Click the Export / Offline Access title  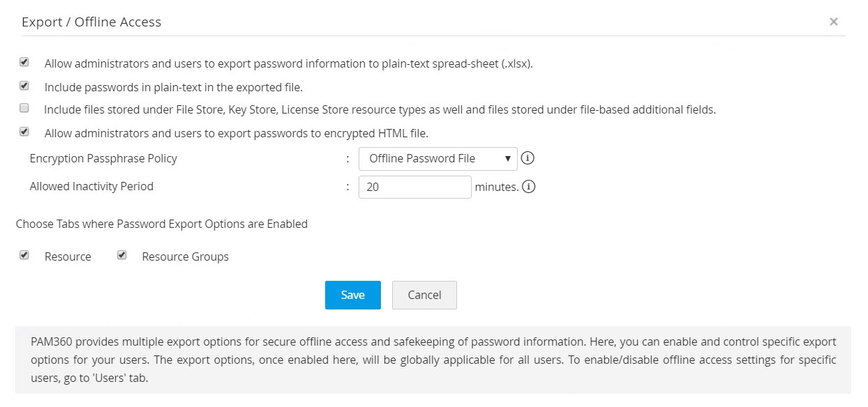(91, 22)
